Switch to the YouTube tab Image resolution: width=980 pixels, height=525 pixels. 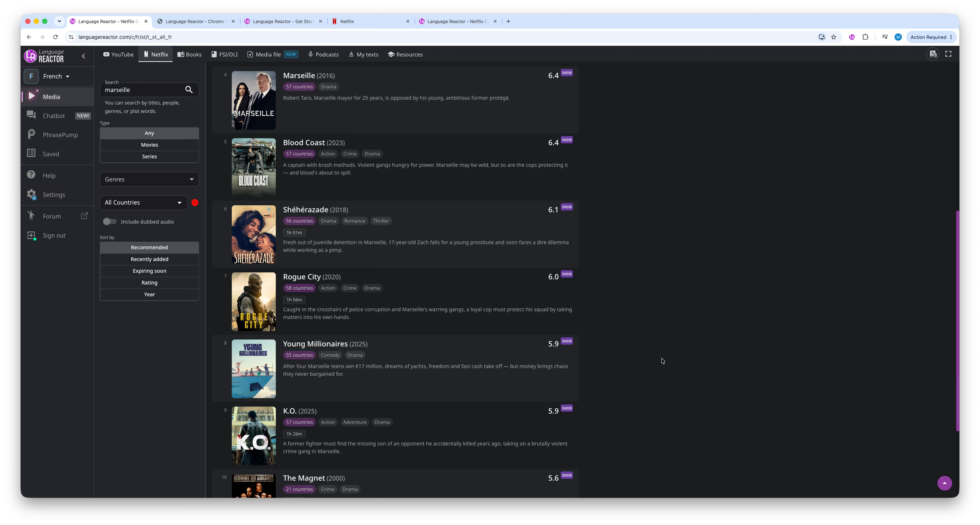point(118,54)
